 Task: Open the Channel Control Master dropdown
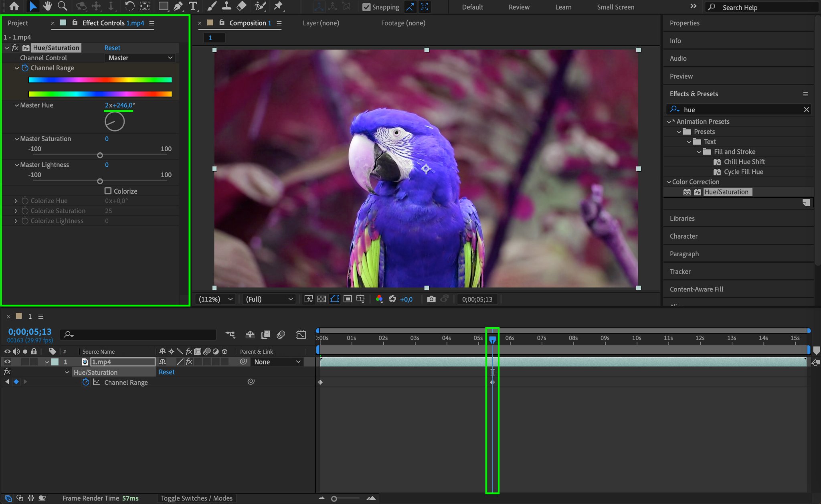140,58
